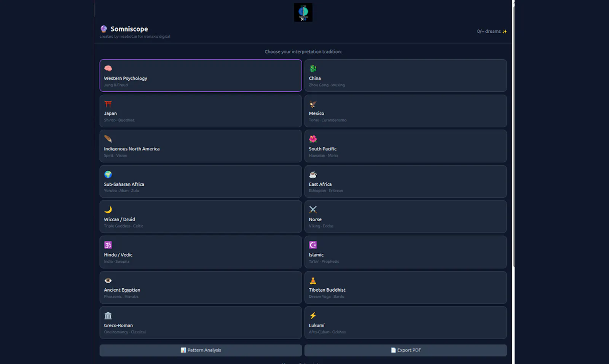Click the crystal ball icon beside Somniscope

pyautogui.click(x=104, y=29)
